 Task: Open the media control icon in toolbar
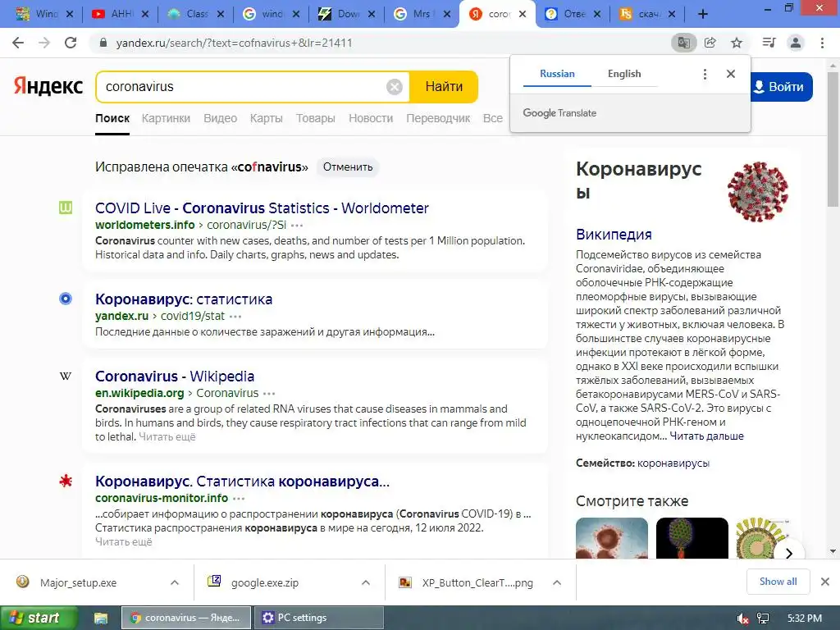pyautogui.click(x=769, y=43)
